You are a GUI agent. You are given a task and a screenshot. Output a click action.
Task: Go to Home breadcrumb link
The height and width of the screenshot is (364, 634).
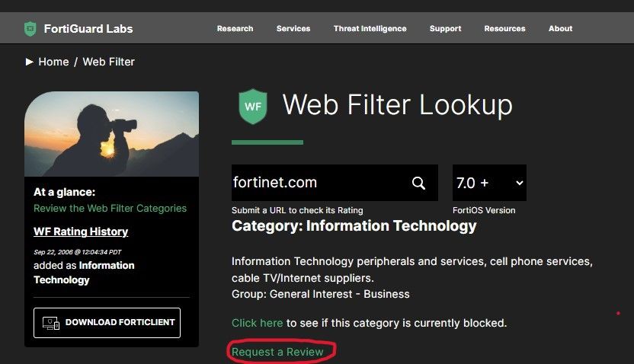coord(53,62)
